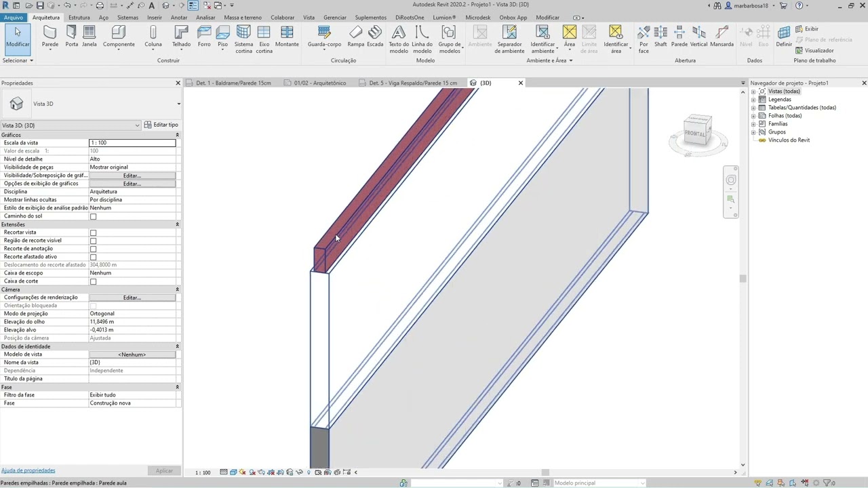Image resolution: width=868 pixels, height=488 pixels.
Task: Click the vertical scrollbar of 3D view
Action: click(743, 278)
